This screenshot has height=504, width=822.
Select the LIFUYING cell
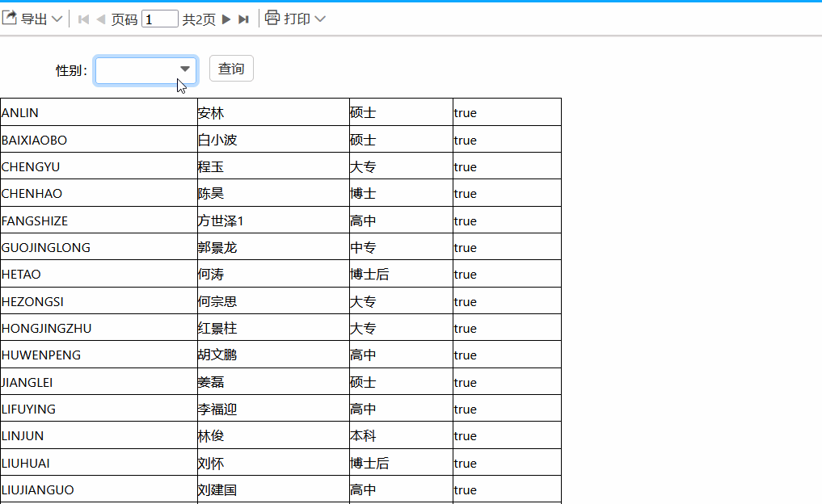coord(99,408)
